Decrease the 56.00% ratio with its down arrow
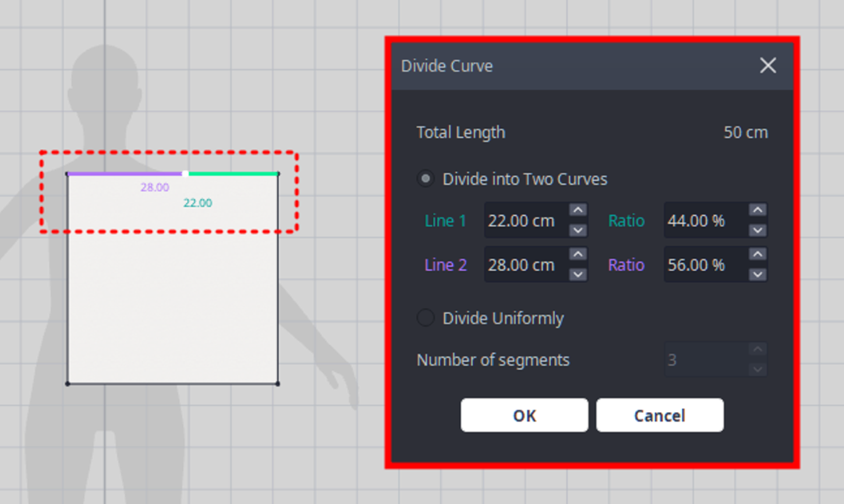 757,274
